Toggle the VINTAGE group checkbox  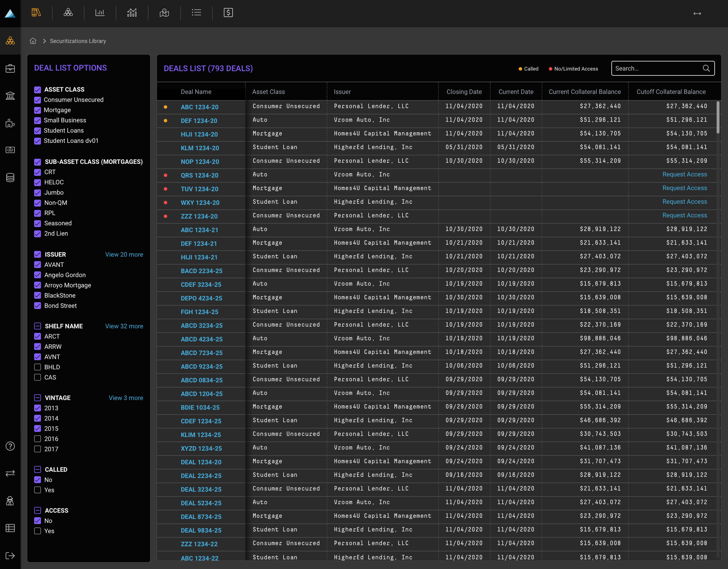click(37, 398)
